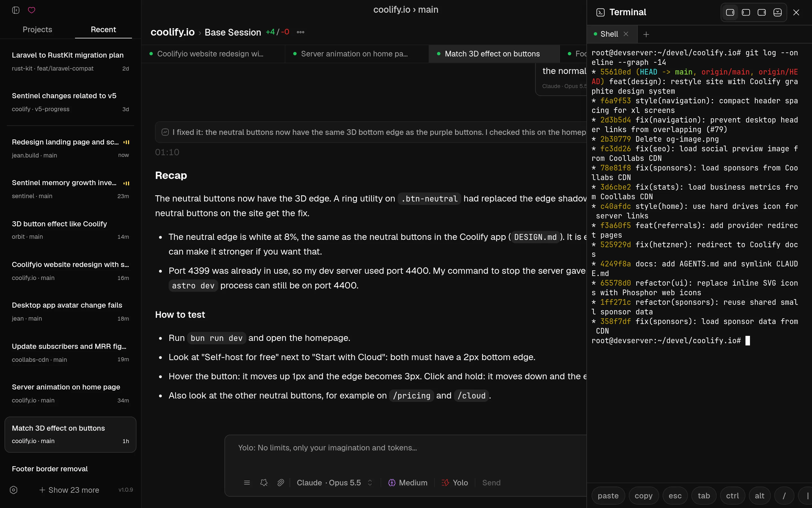812x508 pixels.
Task: Click the star-shaped skills icon in composer
Action: pos(264,483)
